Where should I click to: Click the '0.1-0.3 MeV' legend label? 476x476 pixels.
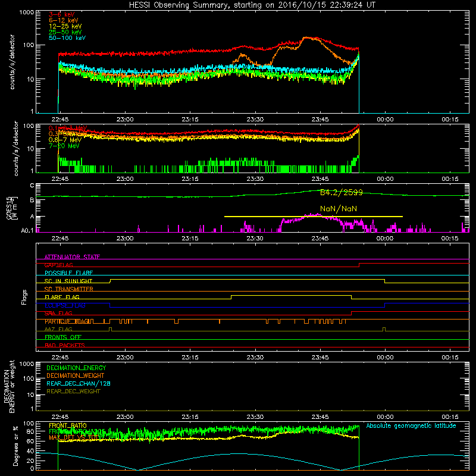[x=68, y=128]
